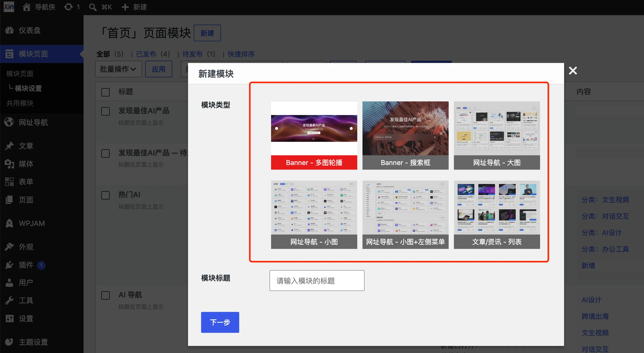Screen dimensions: 644x353
Task: Click the 表单 grid icon
Action: (x=9, y=181)
